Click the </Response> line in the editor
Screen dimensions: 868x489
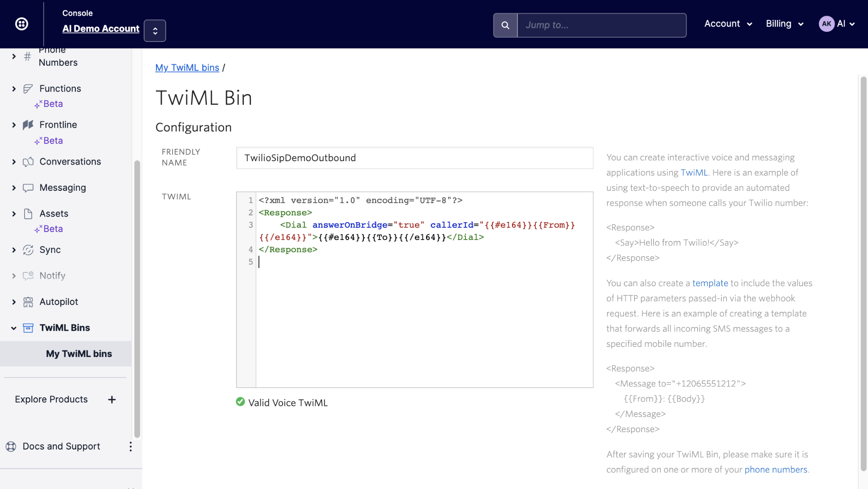click(x=288, y=249)
